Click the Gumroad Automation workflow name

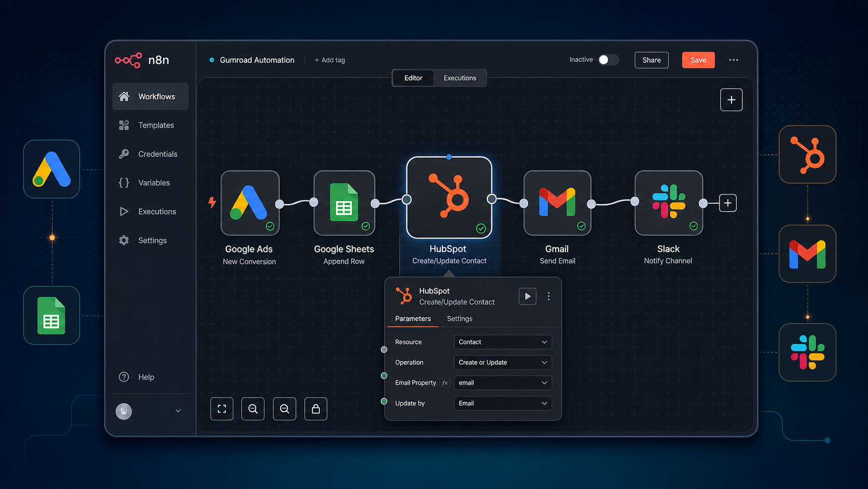[257, 60]
